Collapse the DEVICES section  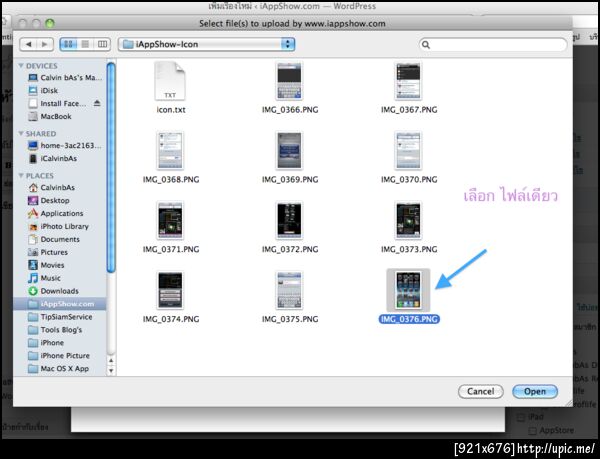(21, 66)
